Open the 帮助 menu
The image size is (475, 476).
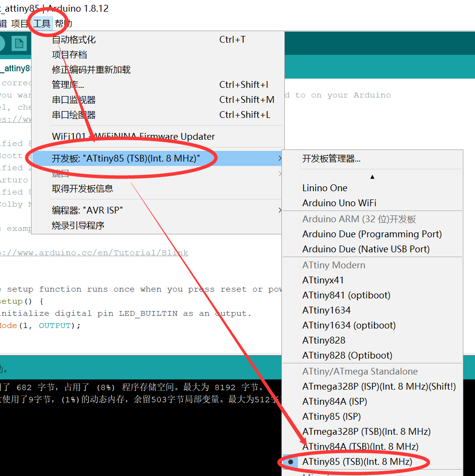tap(63, 23)
